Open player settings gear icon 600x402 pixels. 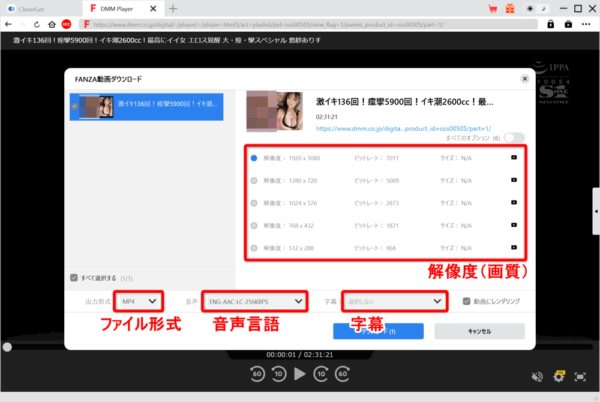pos(559,376)
